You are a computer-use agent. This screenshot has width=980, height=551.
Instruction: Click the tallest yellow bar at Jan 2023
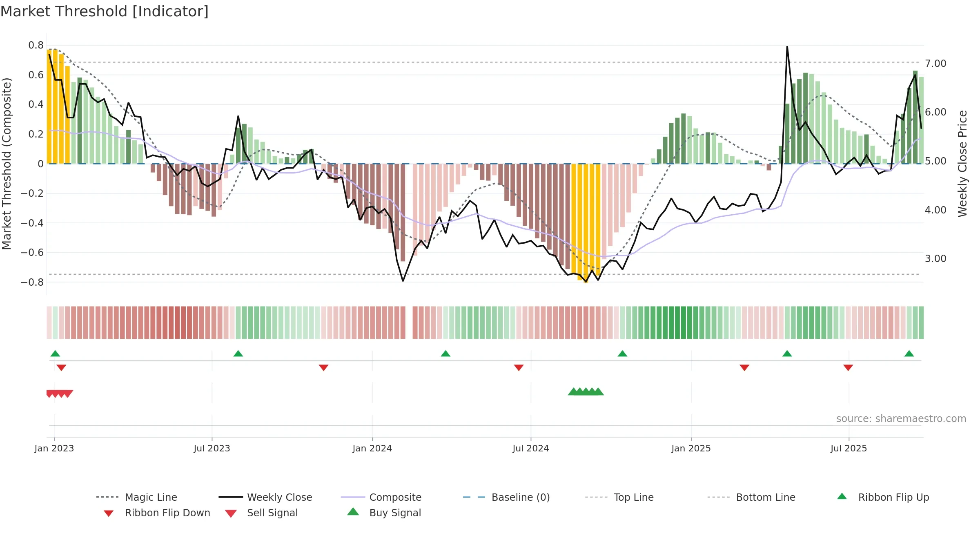pyautogui.click(x=55, y=107)
